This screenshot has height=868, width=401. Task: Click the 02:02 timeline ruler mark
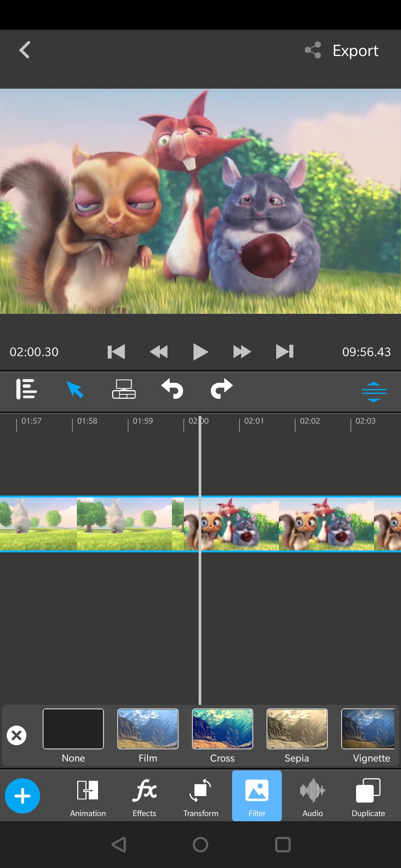[310, 421]
